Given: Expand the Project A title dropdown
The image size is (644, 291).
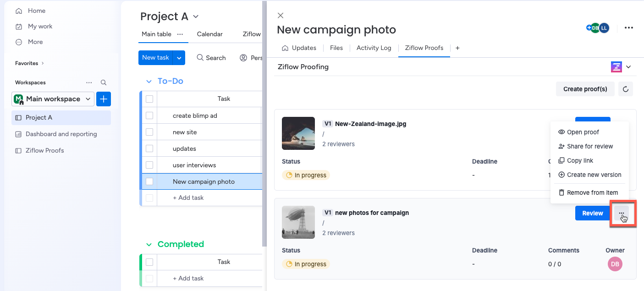Looking at the screenshot, I should 196,17.
